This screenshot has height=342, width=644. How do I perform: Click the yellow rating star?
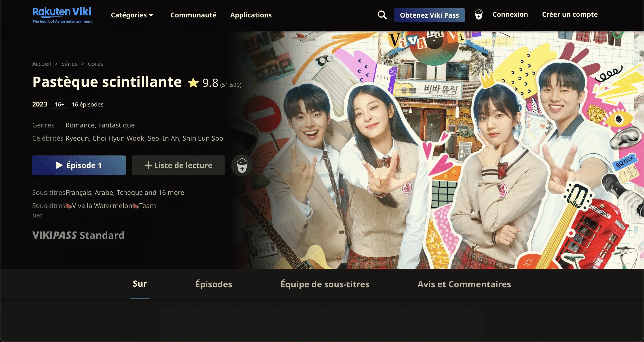[x=193, y=83]
